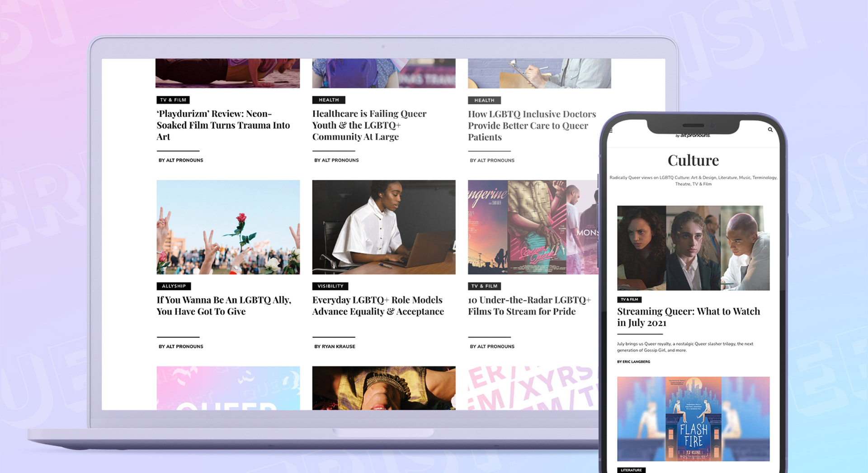The width and height of the screenshot is (868, 473).
Task: Open the backpack thumbnail above Healthcare article
Action: pos(384,73)
